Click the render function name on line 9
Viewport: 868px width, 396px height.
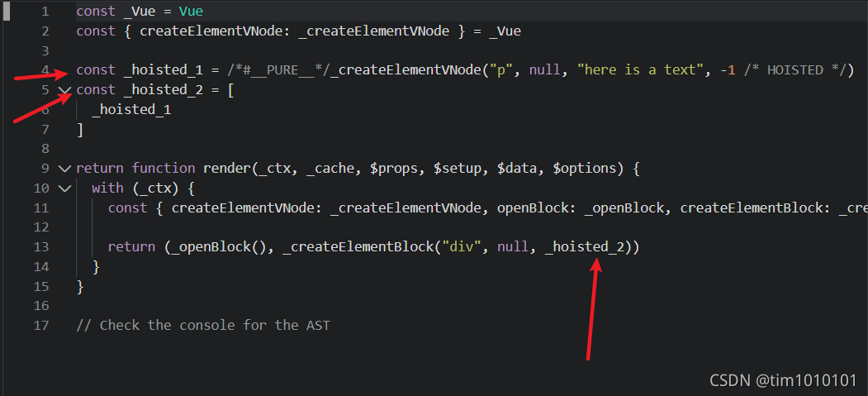click(x=227, y=169)
